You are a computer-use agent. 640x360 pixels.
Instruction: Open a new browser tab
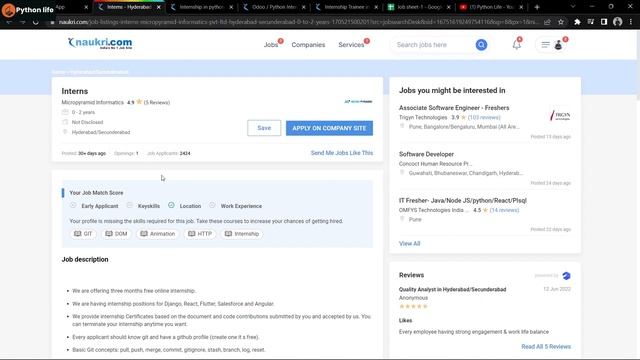537,7
